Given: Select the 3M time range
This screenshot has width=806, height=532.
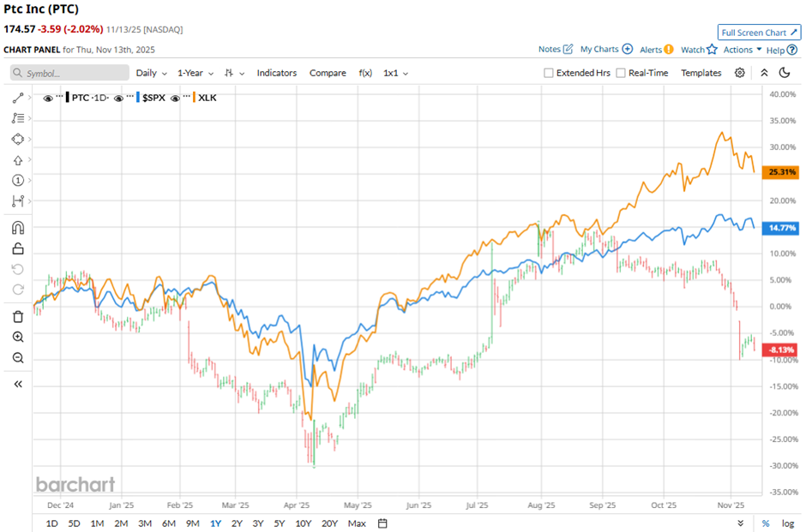Looking at the screenshot, I should (145, 523).
